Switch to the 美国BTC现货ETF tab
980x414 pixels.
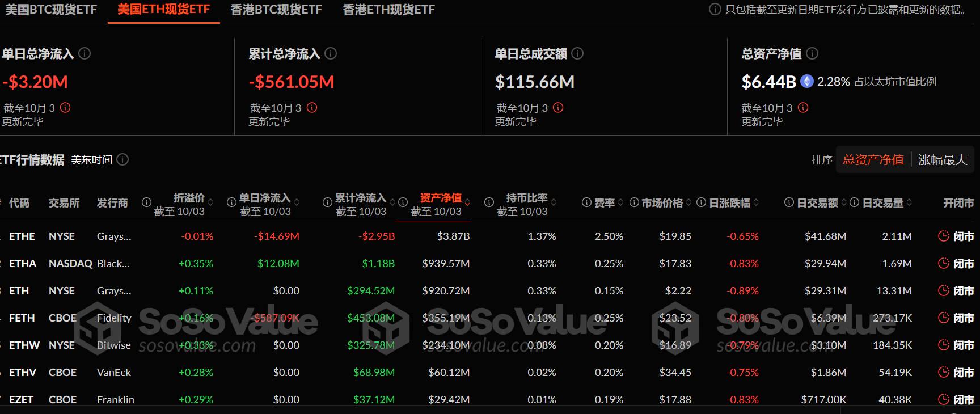pos(51,10)
